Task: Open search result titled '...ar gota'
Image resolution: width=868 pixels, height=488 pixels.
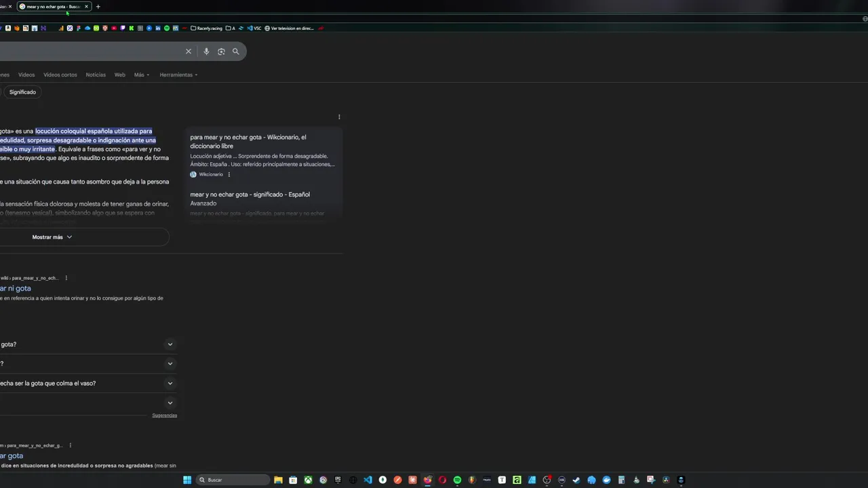Action: coord(12,455)
